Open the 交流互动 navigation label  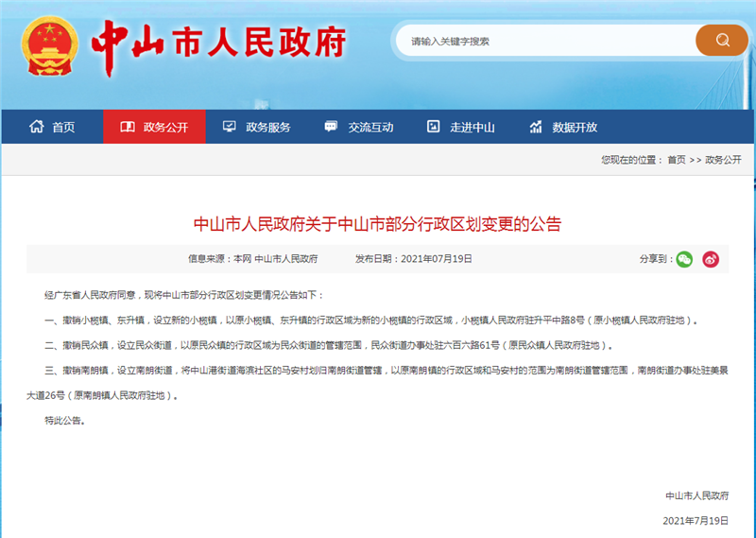[370, 128]
